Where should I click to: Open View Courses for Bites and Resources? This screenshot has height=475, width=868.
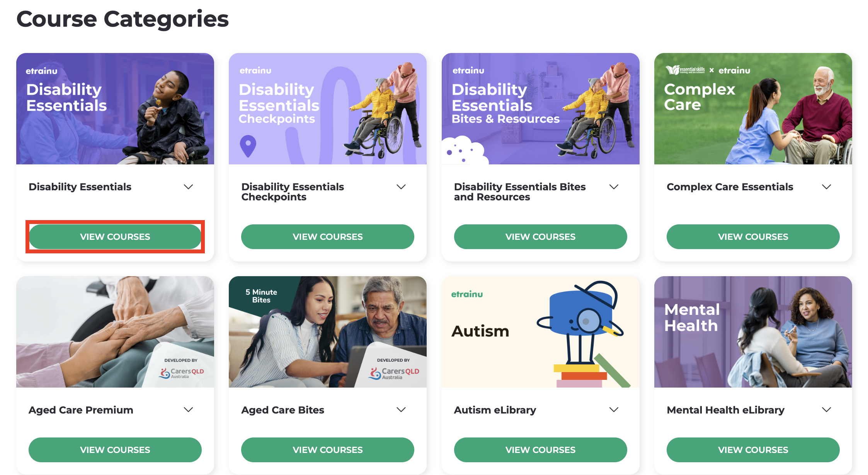click(x=540, y=237)
